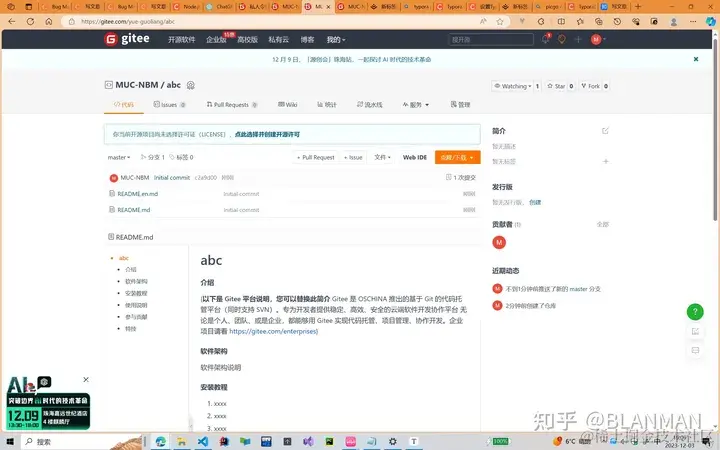Click the create open-source license link
720x450 pixels.
pyautogui.click(x=267, y=135)
